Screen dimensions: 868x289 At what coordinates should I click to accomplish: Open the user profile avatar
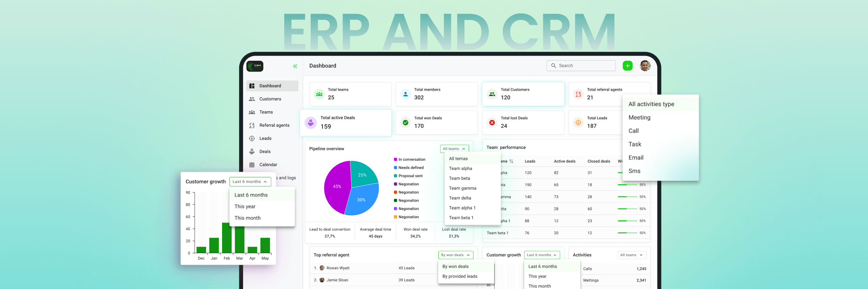click(x=645, y=66)
